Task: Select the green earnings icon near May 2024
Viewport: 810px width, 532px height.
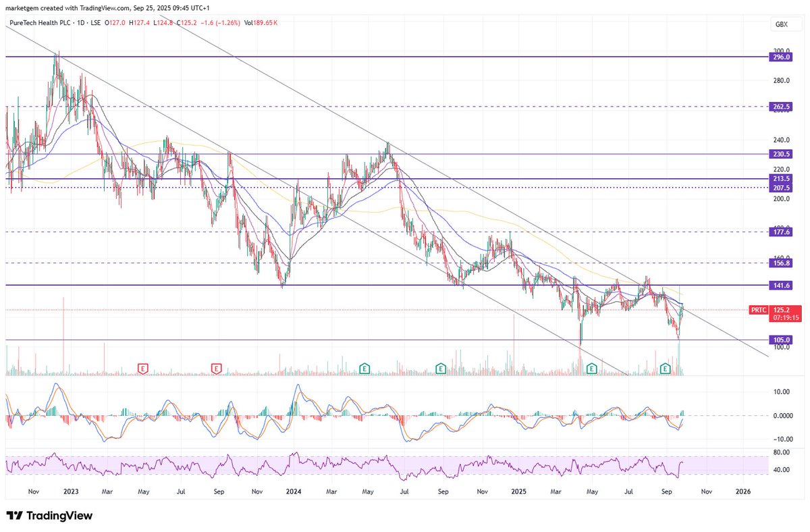Action: (364, 369)
